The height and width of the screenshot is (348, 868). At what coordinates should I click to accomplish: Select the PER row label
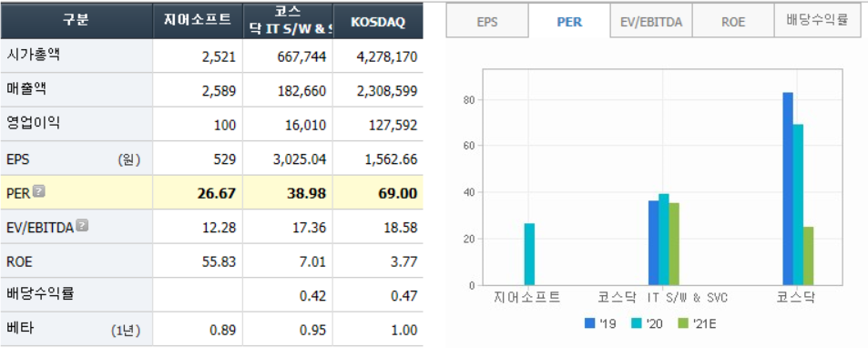pos(18,193)
